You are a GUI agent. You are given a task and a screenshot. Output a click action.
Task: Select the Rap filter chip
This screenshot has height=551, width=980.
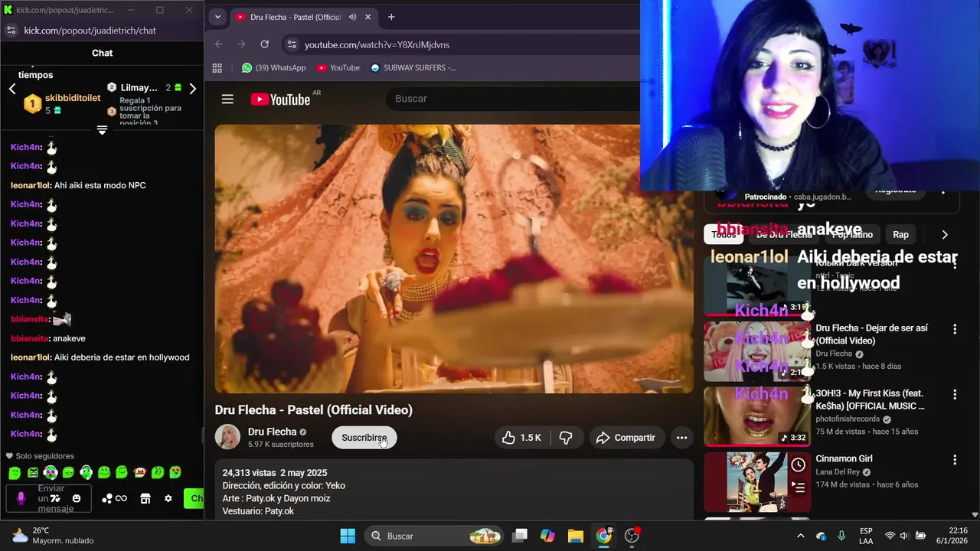900,235
